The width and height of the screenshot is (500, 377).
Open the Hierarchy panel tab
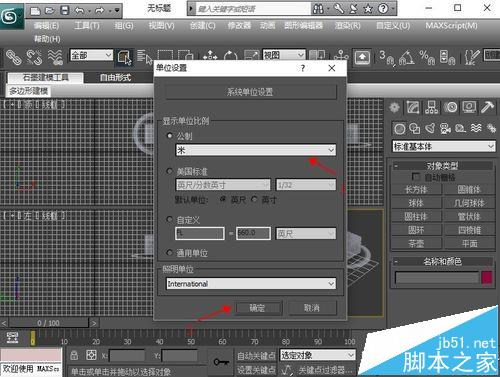pos(431,108)
